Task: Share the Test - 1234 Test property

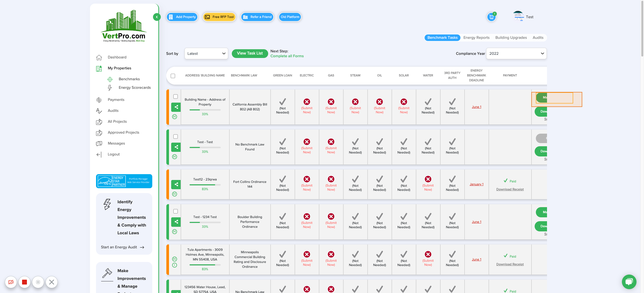Action: 176,222
